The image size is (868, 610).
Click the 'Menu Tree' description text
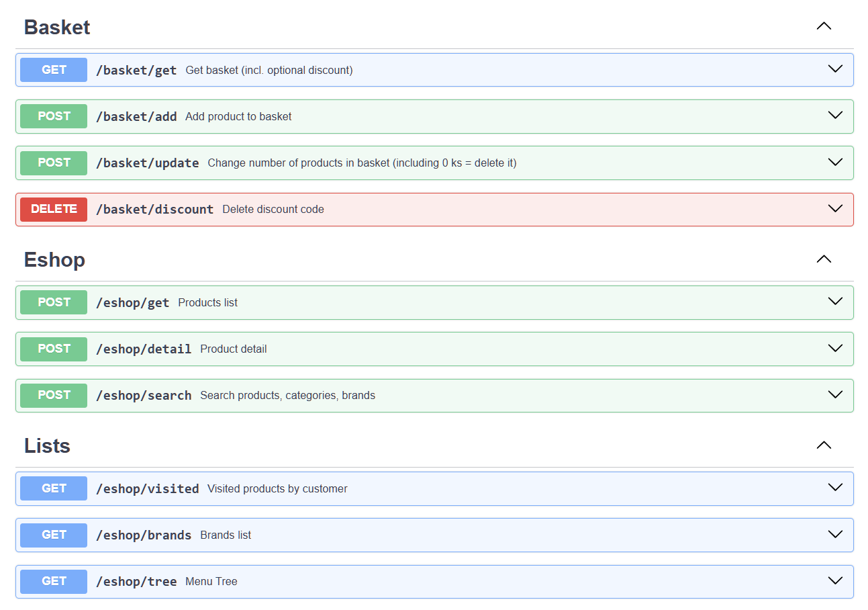211,582
